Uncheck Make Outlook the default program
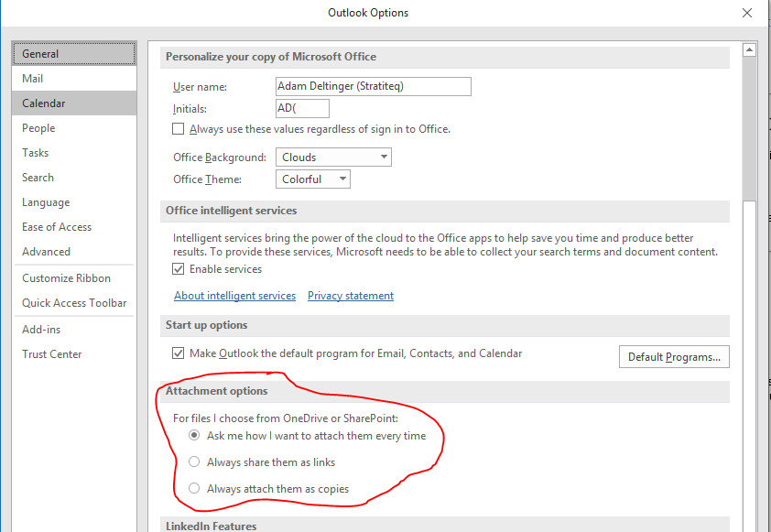The height and width of the screenshot is (532, 771). (178, 353)
